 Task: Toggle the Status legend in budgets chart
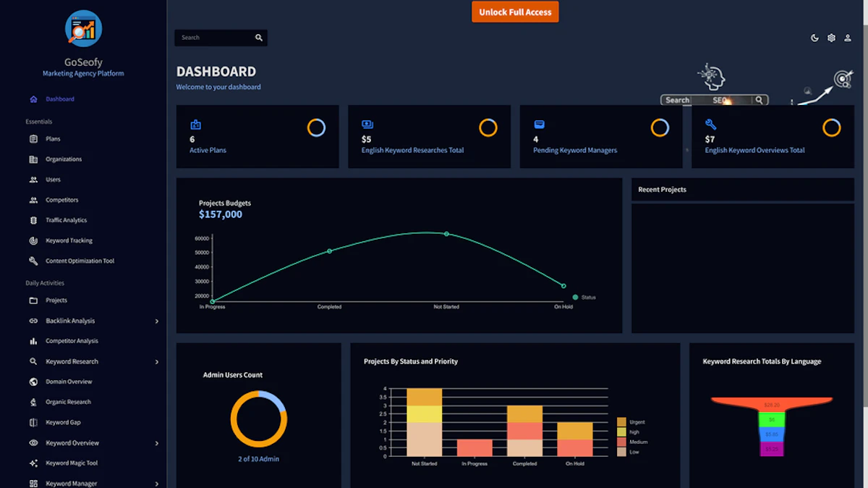584,298
